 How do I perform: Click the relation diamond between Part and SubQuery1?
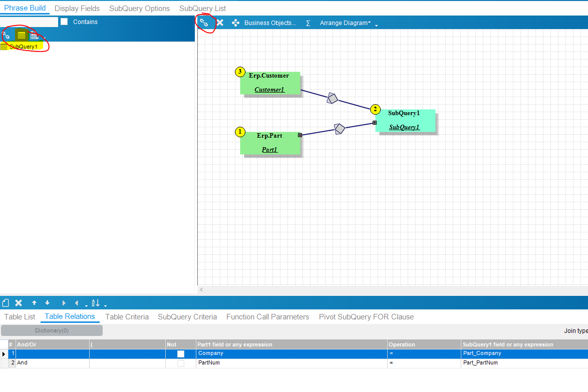(x=340, y=129)
